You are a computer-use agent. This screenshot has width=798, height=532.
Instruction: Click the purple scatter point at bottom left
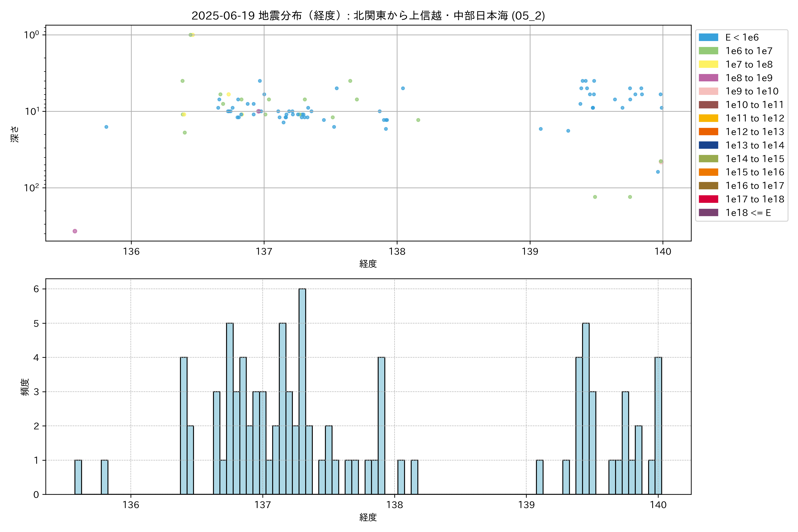75,231
